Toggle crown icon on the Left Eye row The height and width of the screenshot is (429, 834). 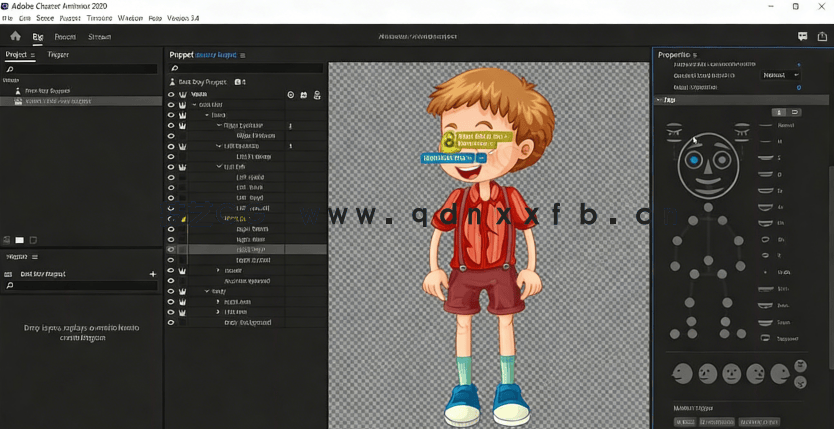pos(182,167)
